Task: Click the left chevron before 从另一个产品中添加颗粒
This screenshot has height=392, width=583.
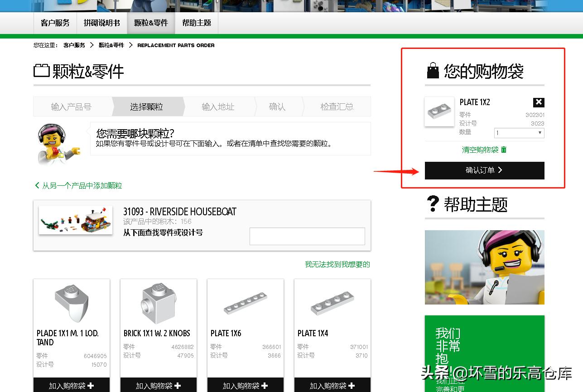Action: (37, 185)
